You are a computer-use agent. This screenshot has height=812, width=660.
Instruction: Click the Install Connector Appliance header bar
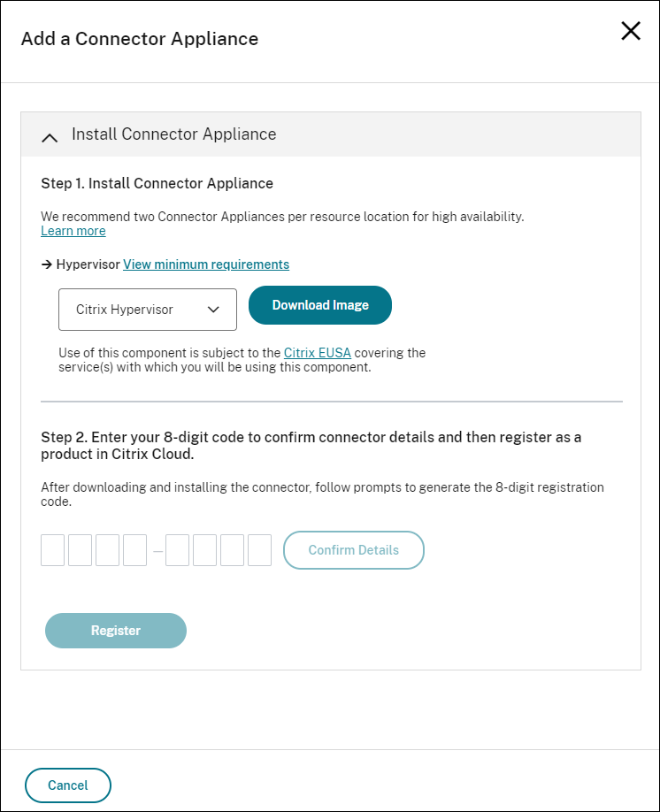[x=331, y=133]
